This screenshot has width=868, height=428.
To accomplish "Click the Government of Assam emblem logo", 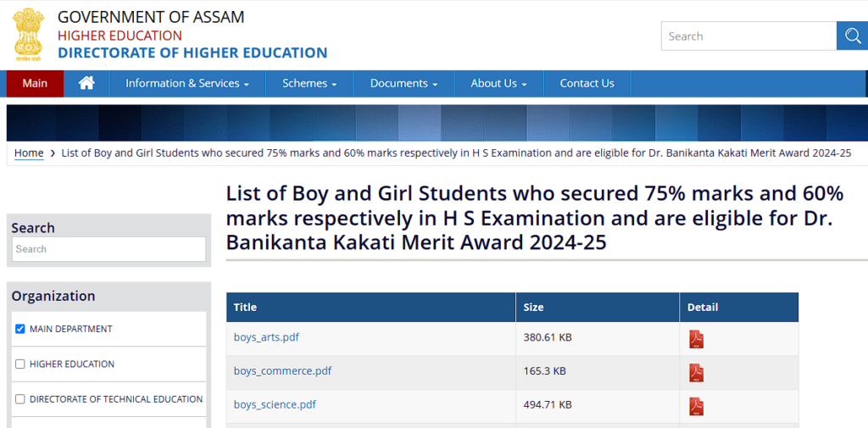I will (28, 35).
